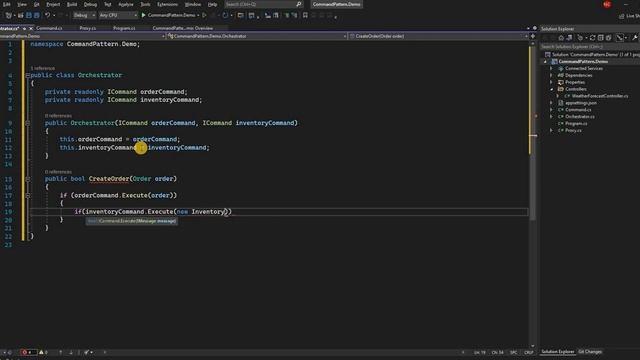Open the Build menu

pos(72,4)
